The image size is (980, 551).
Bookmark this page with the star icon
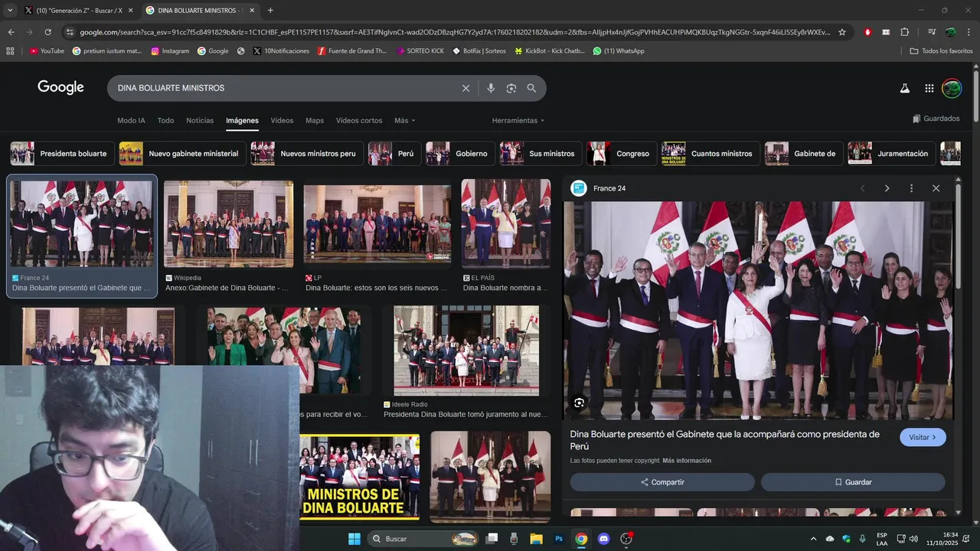coord(842,32)
